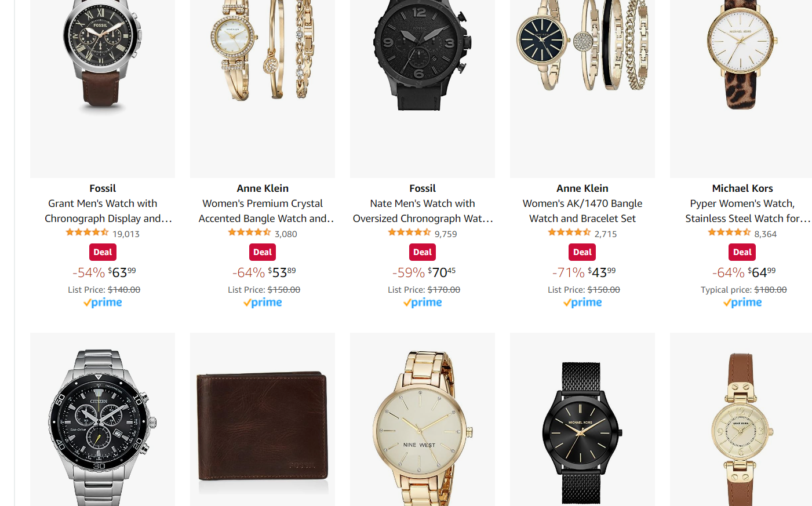Click the Deal badge under Fossil Grant watch
Viewport: 812px width, 506px height.
[103, 252]
